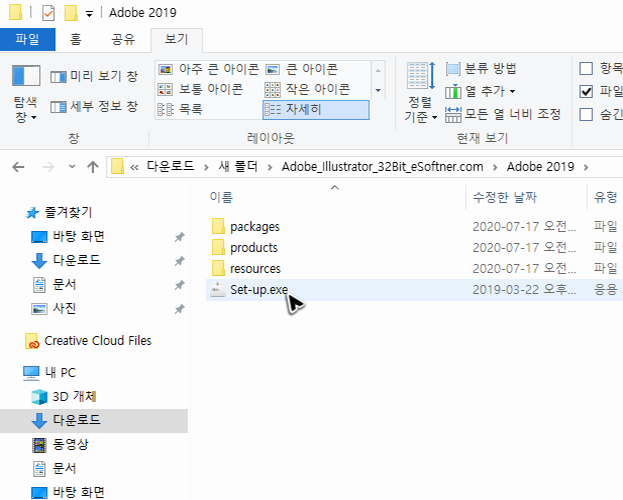Open the 탐색 창 navigation pane button

tap(26, 94)
